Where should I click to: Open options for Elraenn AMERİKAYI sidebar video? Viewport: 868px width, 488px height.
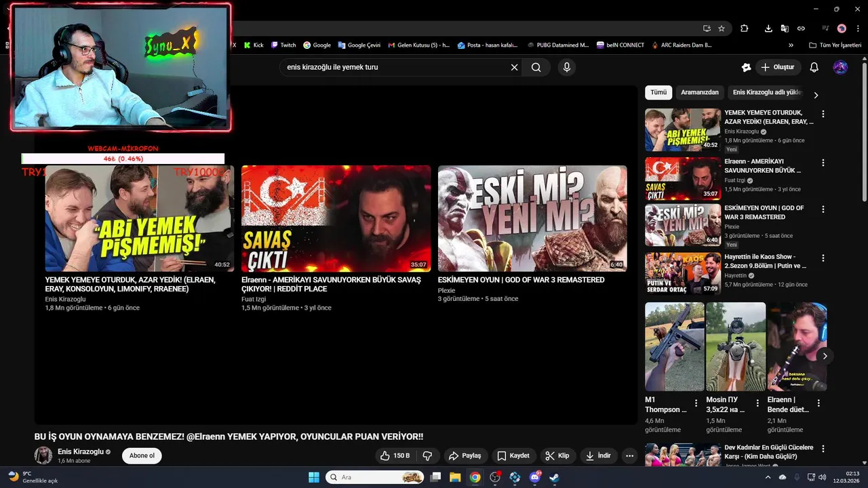tap(823, 163)
